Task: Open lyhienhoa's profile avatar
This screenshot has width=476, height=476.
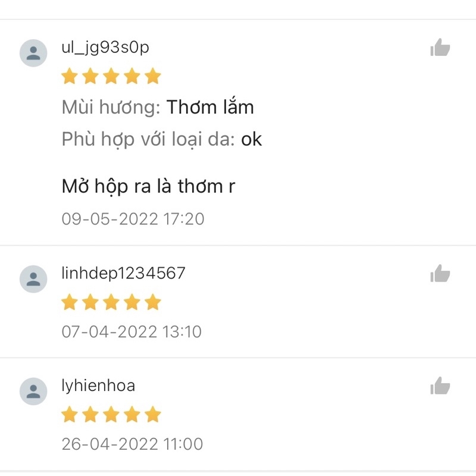Action: (33, 391)
